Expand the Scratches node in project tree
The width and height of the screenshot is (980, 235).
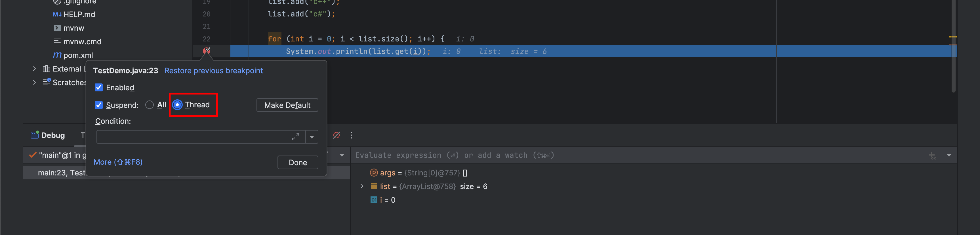34,83
